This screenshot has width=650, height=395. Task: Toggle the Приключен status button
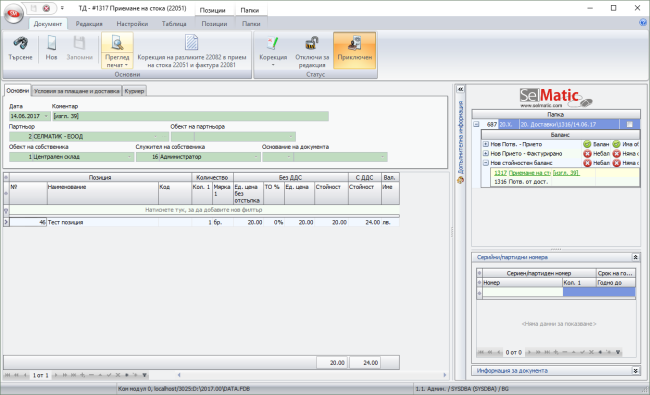(x=354, y=50)
